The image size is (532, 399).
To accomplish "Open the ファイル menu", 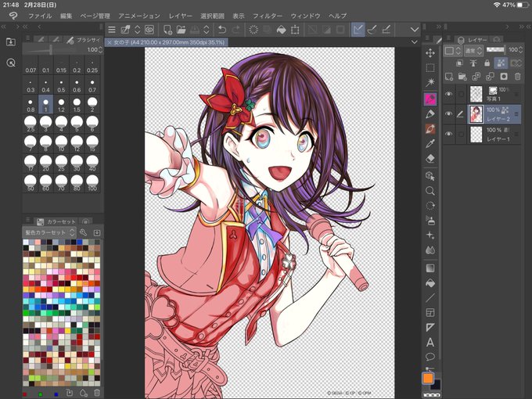I will (x=40, y=16).
